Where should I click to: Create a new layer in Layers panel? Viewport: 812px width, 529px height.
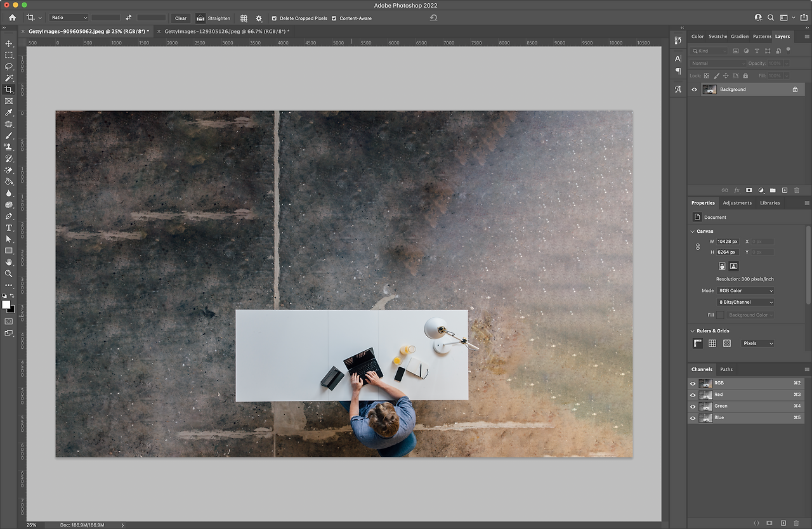pos(785,190)
